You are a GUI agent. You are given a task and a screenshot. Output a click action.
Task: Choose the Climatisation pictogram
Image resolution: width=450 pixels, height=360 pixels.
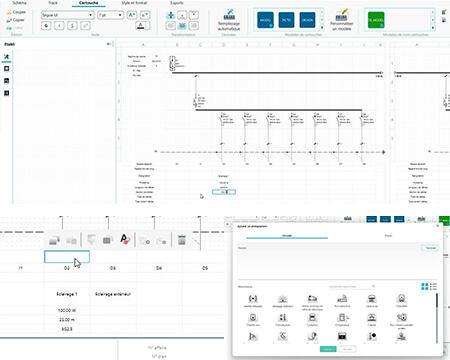coord(283,320)
